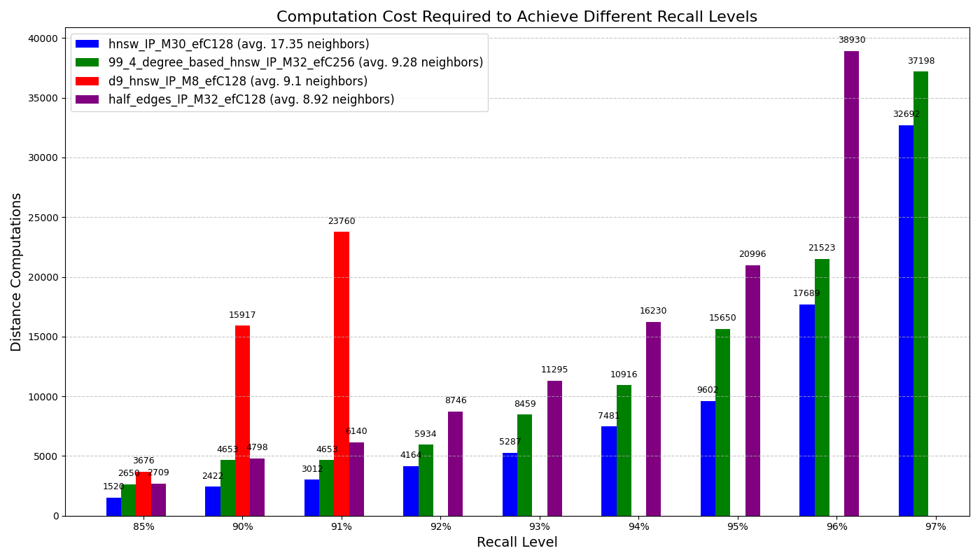Select the red bar labeled 15917
This screenshot has width=980, height=560.
[x=242, y=420]
